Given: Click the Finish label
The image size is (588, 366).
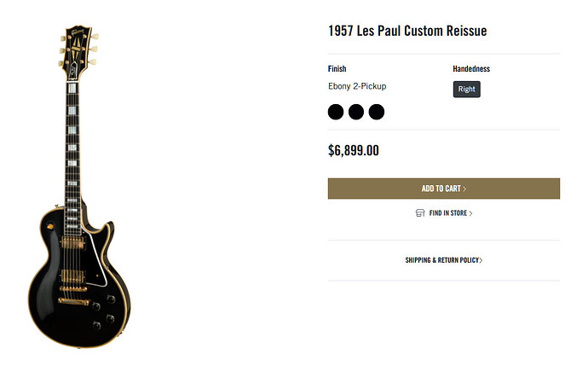Looking at the screenshot, I should pos(337,69).
